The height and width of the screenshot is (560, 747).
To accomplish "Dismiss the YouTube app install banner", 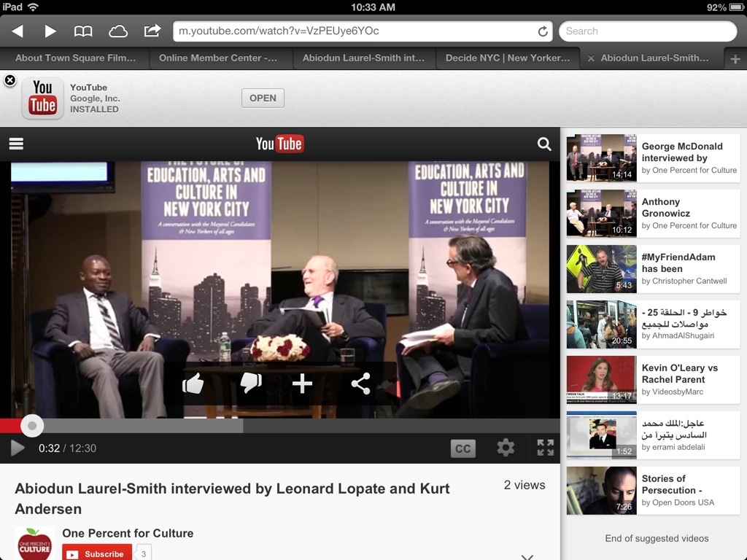I will pyautogui.click(x=10, y=80).
